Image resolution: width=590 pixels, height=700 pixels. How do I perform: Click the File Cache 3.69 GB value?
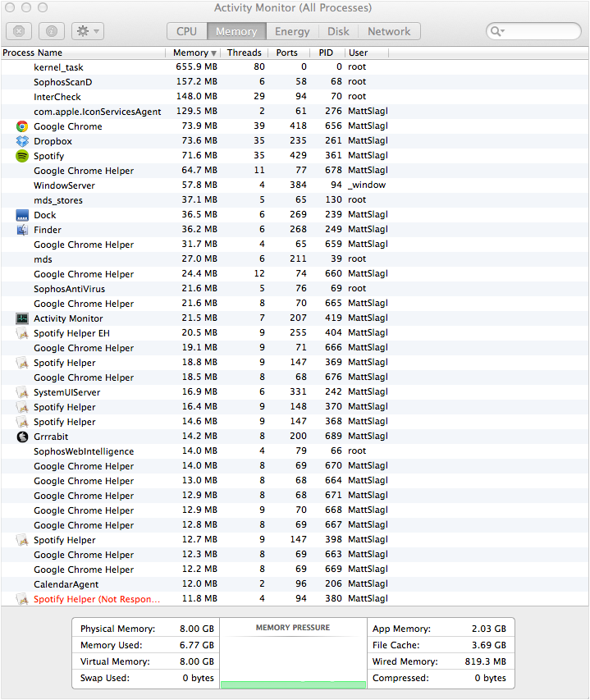[x=489, y=645]
